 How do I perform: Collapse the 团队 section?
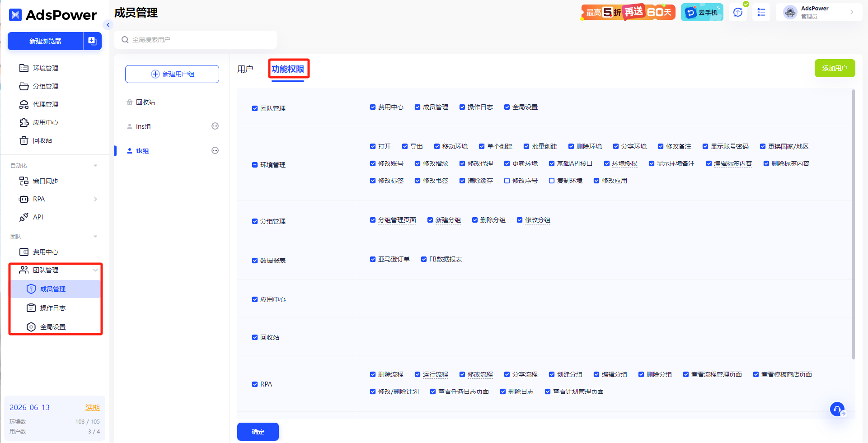[x=95, y=237]
